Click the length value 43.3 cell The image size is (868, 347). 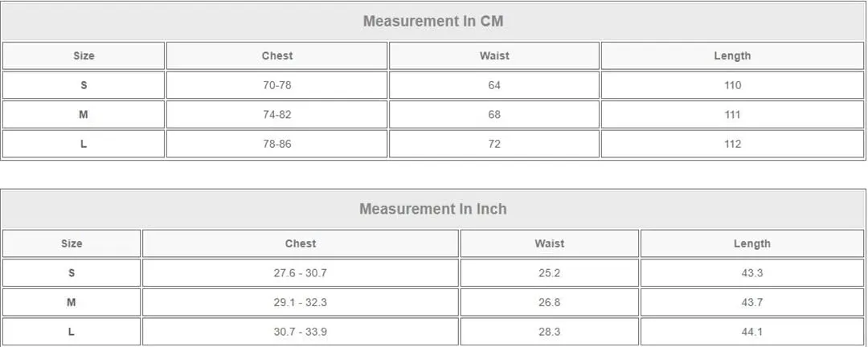click(752, 273)
